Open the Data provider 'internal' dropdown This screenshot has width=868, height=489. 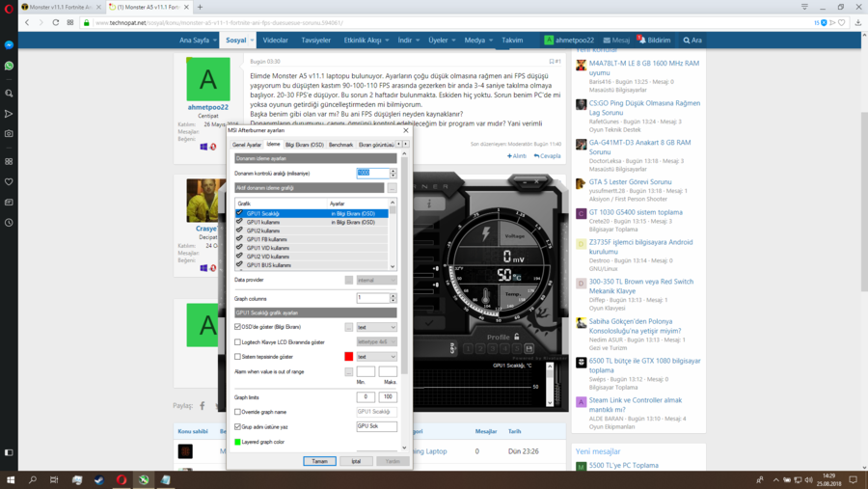(x=376, y=281)
